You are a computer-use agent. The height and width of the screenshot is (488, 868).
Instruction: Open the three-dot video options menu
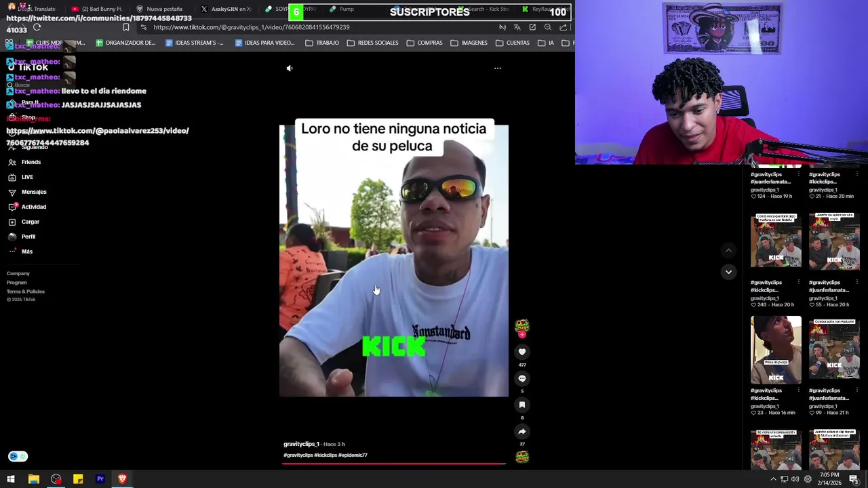(498, 68)
